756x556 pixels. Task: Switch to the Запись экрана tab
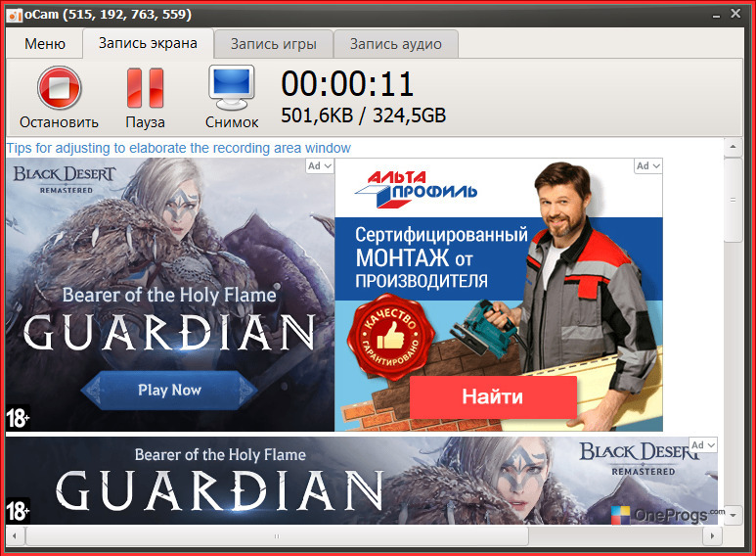pos(148,43)
